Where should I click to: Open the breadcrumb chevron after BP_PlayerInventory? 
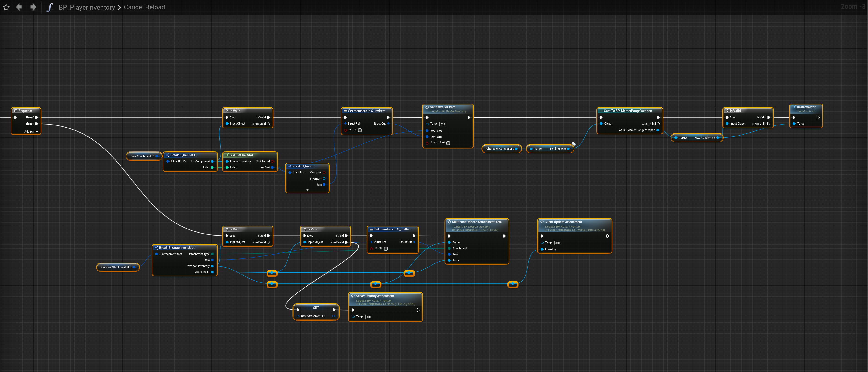tap(119, 7)
